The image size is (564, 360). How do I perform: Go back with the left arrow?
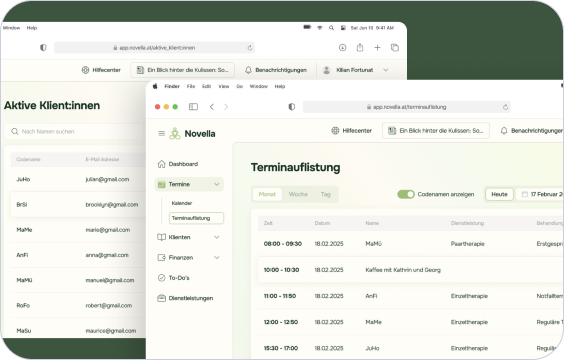[212, 107]
